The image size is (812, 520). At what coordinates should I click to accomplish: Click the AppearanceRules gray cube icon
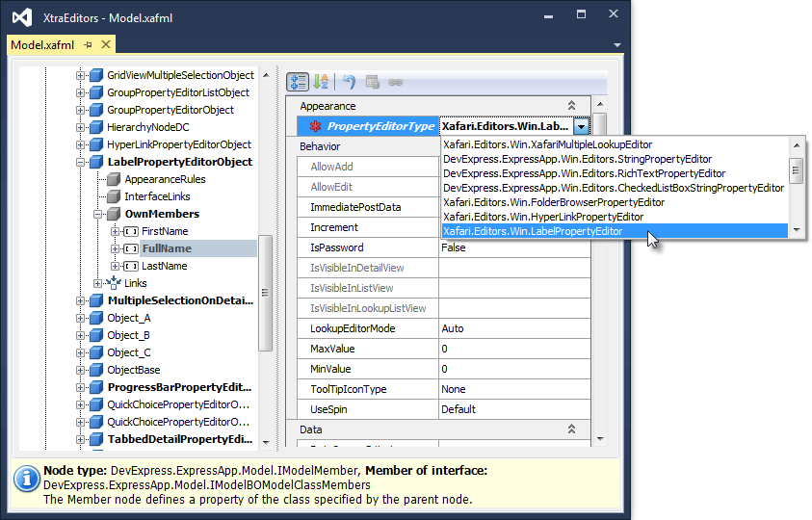point(114,179)
